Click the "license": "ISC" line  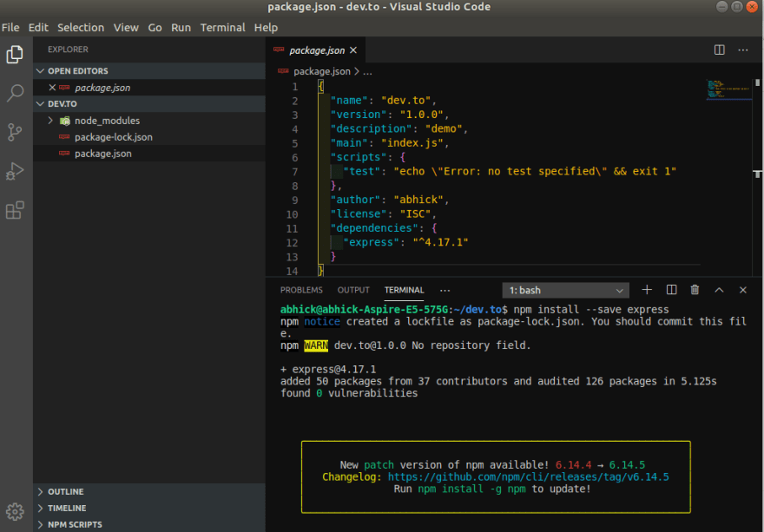point(384,213)
